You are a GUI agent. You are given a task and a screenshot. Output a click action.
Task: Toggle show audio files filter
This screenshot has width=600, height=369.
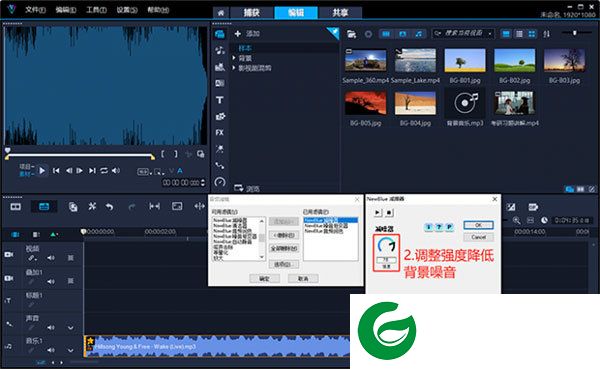click(x=419, y=34)
